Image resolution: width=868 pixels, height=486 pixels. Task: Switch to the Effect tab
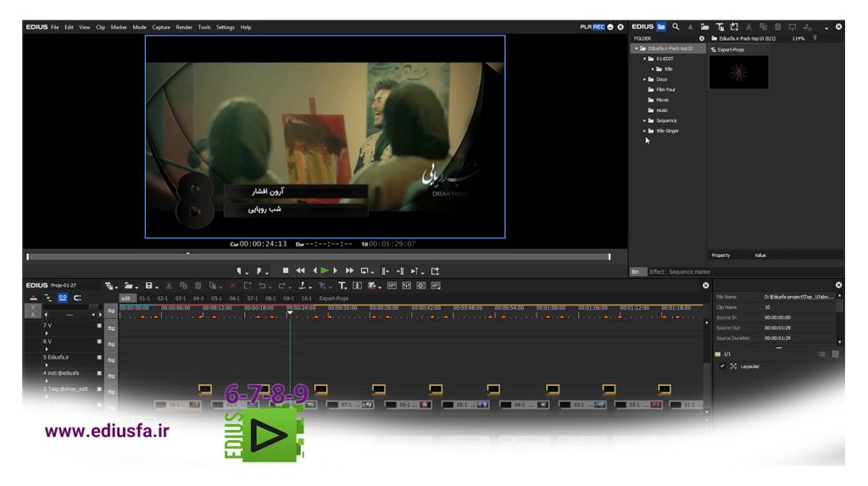tap(657, 272)
